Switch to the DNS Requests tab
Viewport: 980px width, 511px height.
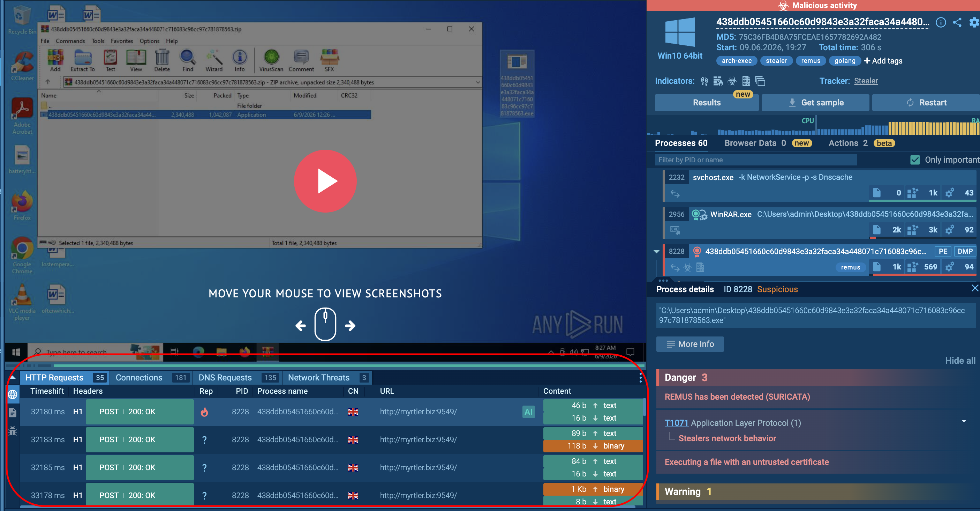[238, 377]
